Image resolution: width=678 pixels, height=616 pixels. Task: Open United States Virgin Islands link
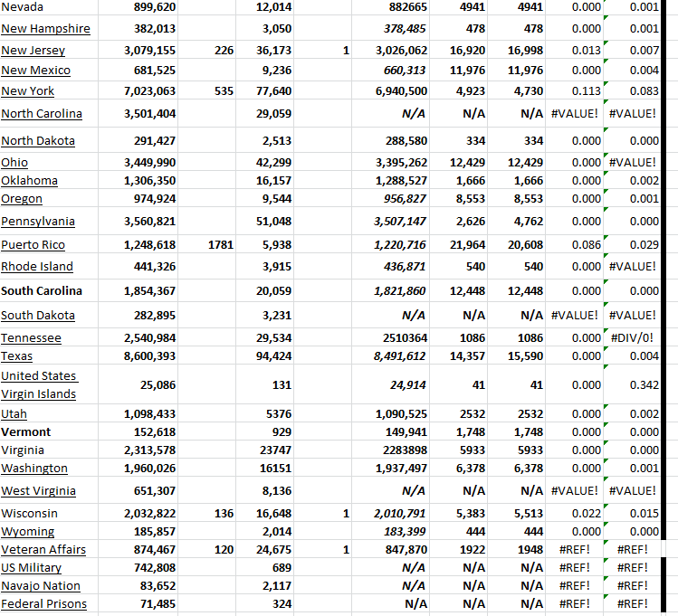(38, 385)
